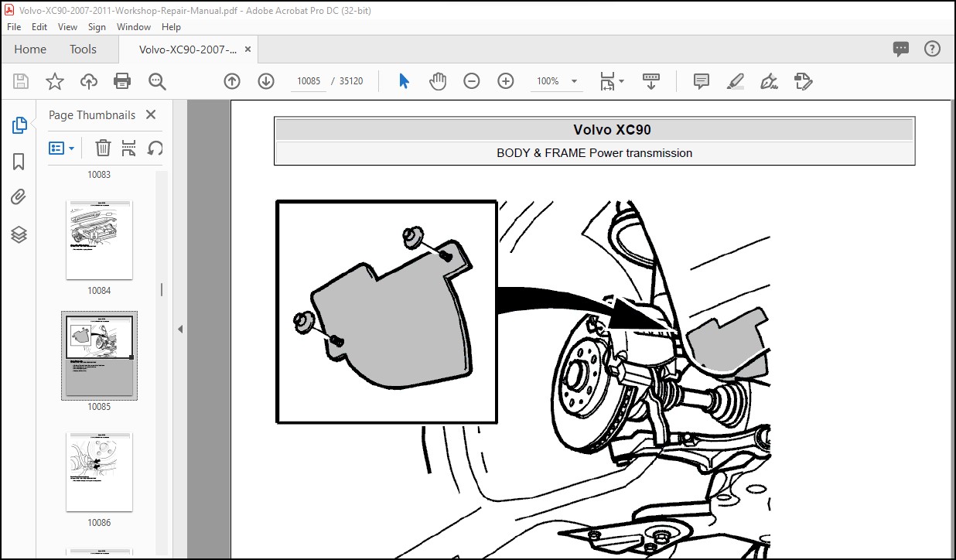The image size is (956, 560).
Task: Go to next page arrow
Action: click(266, 81)
